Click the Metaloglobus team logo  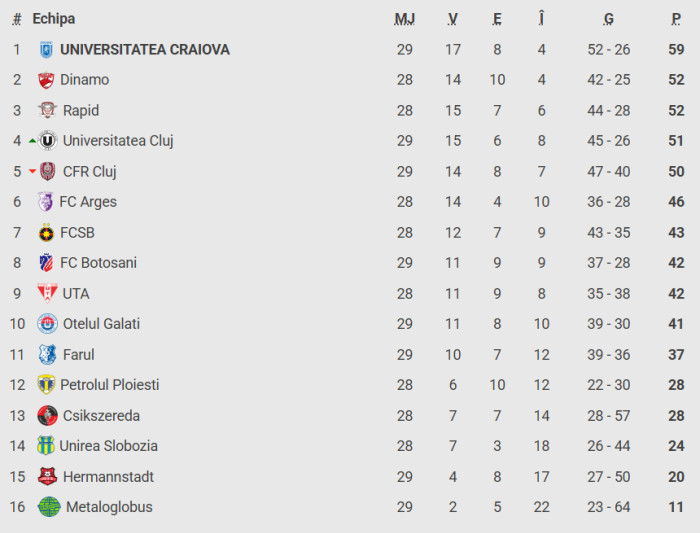point(49,507)
